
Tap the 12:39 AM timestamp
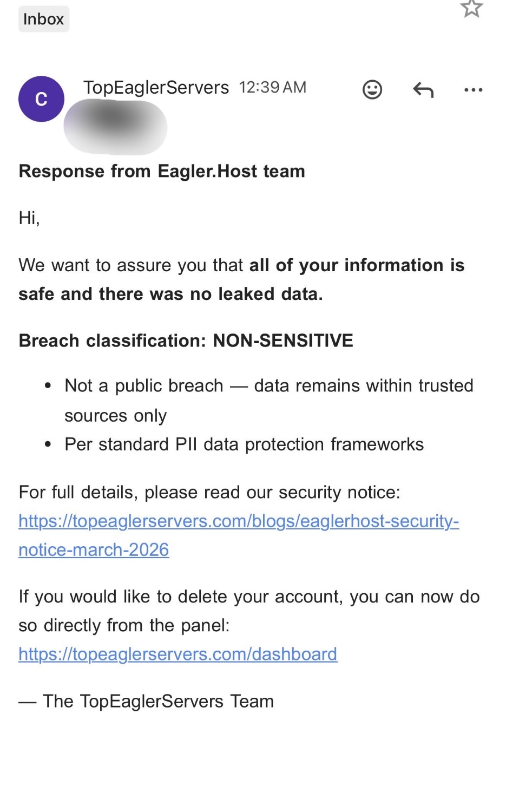pos(273,88)
